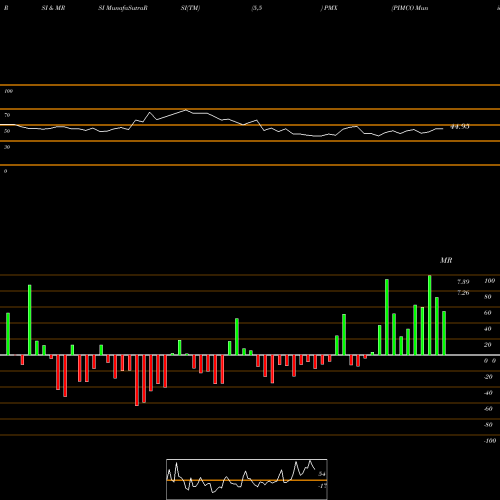Click the value 7.39 beside MR chart

(463, 282)
